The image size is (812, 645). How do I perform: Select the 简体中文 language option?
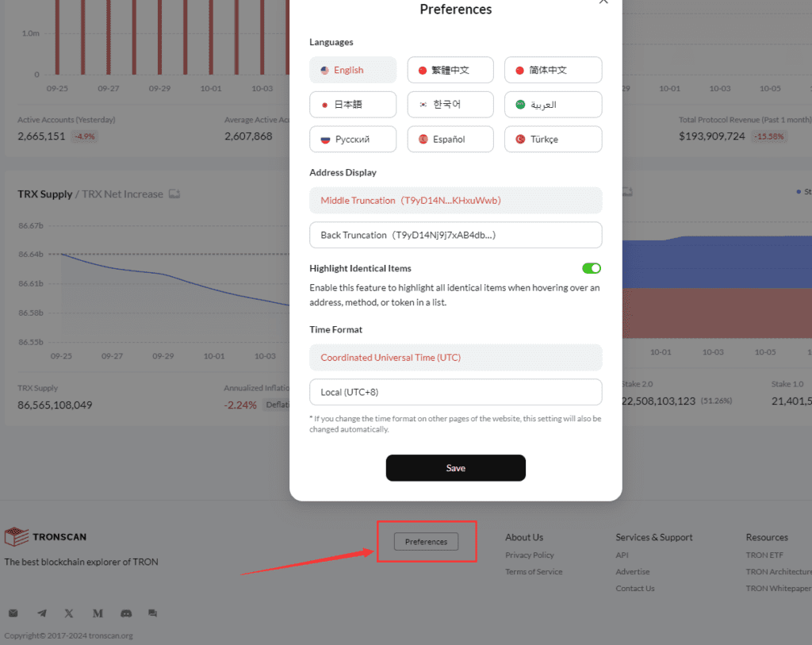pyautogui.click(x=553, y=70)
